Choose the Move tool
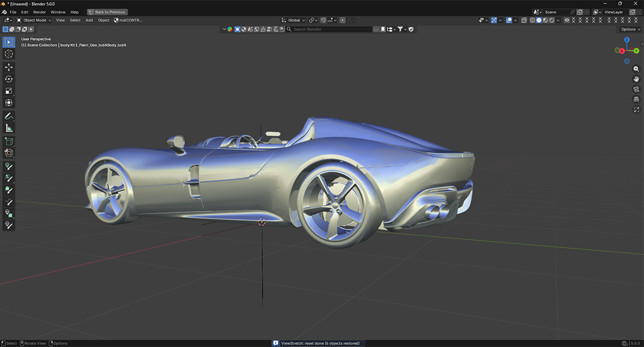The image size is (644, 347). point(9,67)
